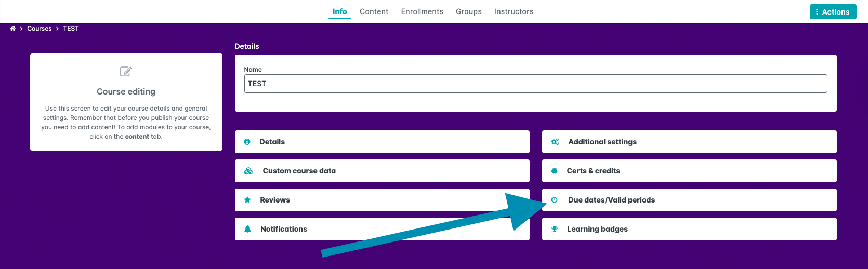Open the Groups tab

[x=468, y=11]
